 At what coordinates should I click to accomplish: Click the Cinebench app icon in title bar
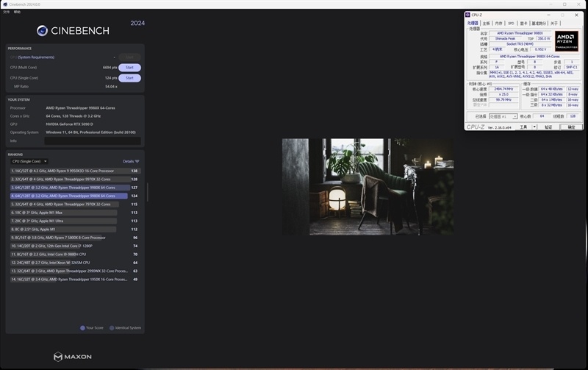tap(4, 4)
